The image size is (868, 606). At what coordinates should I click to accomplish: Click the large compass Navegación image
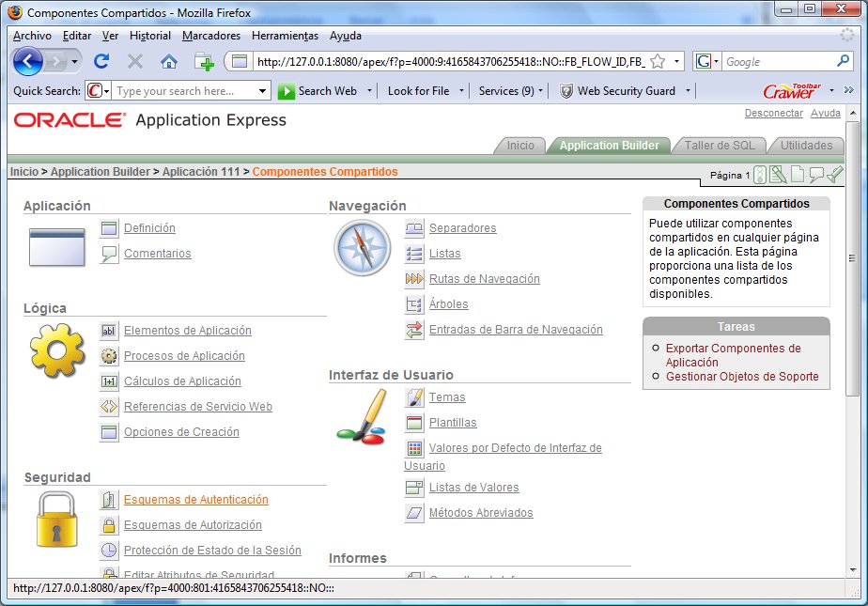(363, 247)
